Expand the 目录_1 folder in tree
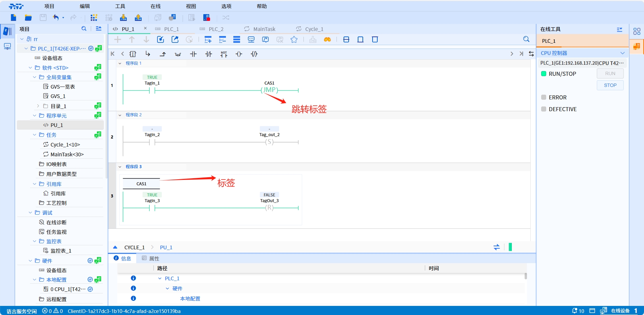This screenshot has height=315, width=644. 38,106
